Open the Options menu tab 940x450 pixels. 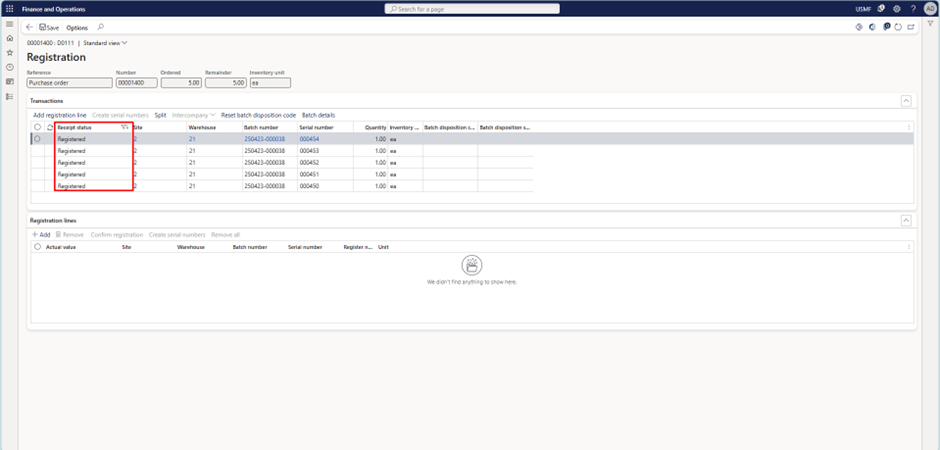(77, 28)
